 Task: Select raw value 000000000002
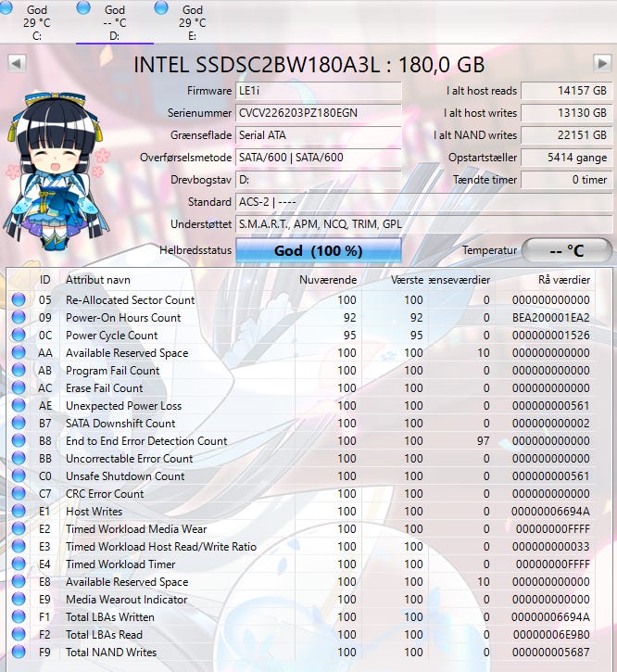click(x=551, y=423)
